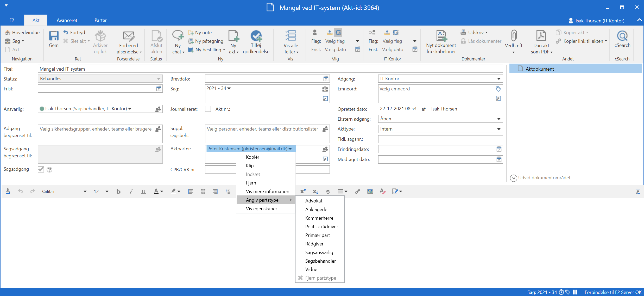The image size is (644, 296).
Task: Click the Fortryd undo button in ribbon
Action: 74,32
